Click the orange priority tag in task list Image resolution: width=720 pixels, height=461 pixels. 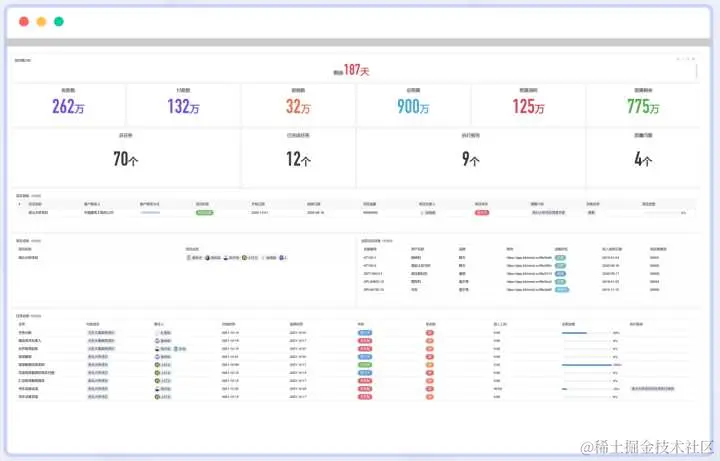point(430,365)
